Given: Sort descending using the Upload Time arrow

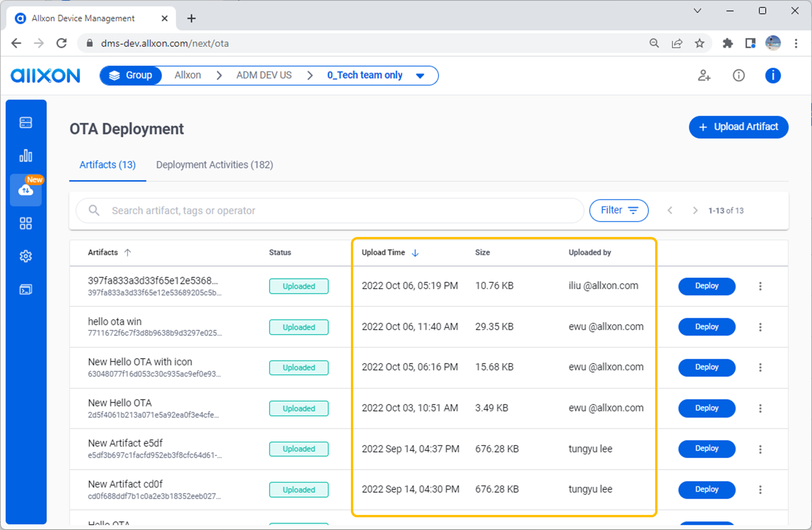Looking at the screenshot, I should tap(415, 253).
